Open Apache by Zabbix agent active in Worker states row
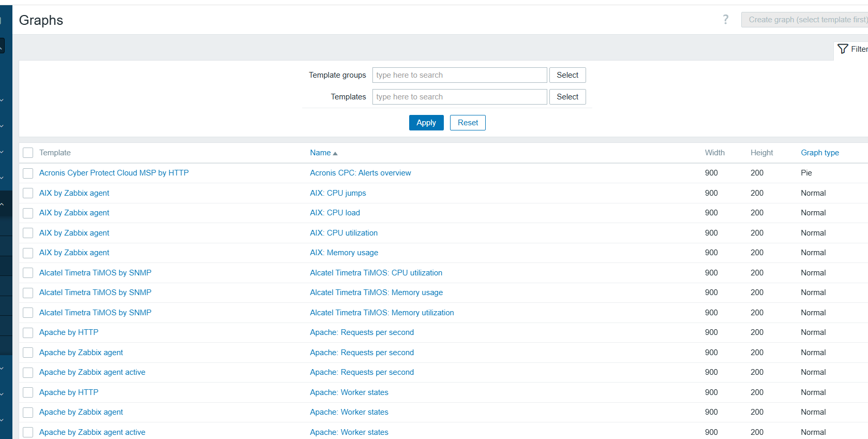The height and width of the screenshot is (439, 868). coord(92,432)
